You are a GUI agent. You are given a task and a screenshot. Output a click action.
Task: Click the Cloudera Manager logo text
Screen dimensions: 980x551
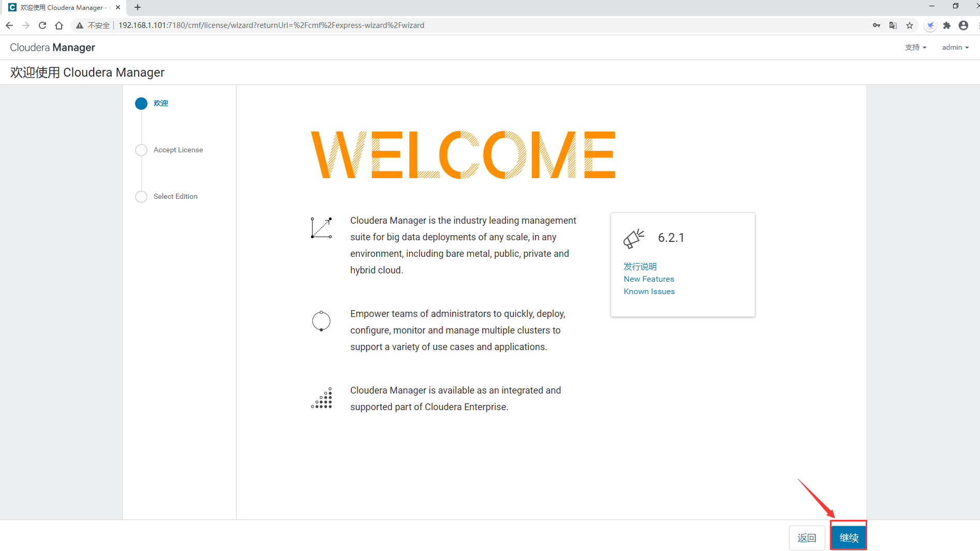coord(52,47)
